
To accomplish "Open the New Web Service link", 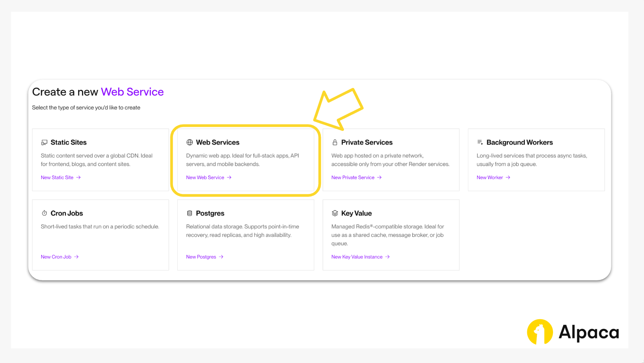I will (205, 177).
